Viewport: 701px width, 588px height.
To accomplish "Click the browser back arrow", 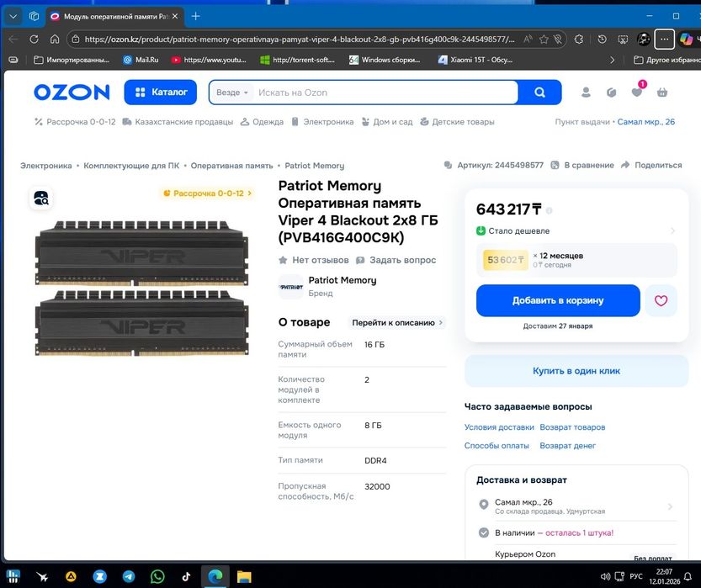I will coord(13,40).
